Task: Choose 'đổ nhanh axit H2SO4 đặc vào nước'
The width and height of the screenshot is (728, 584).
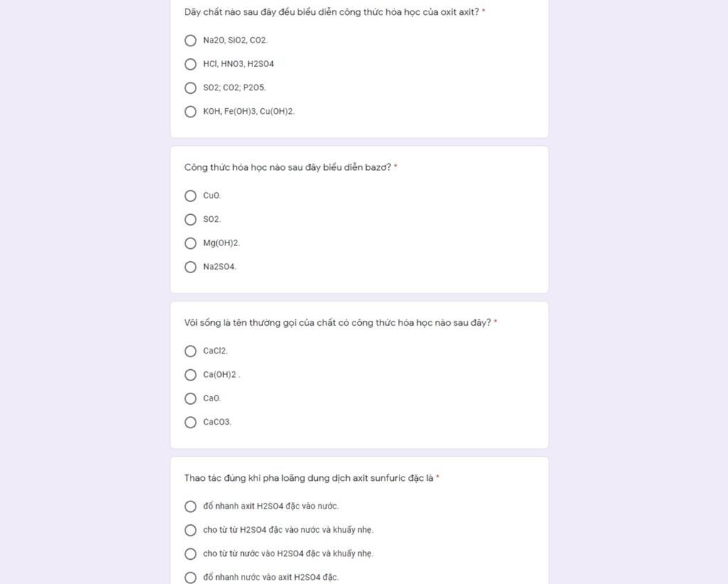Action: (191, 506)
